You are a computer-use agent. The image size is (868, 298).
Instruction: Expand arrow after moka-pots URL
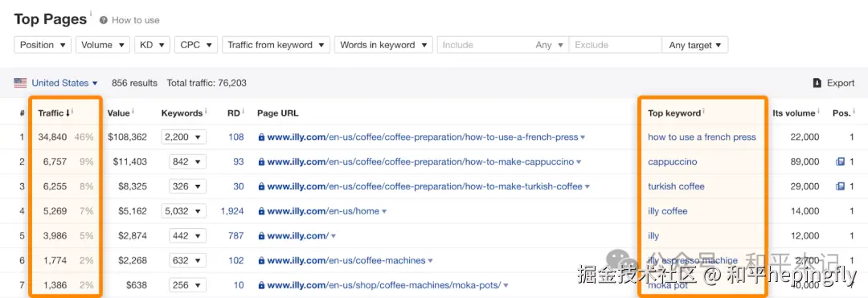(x=506, y=286)
